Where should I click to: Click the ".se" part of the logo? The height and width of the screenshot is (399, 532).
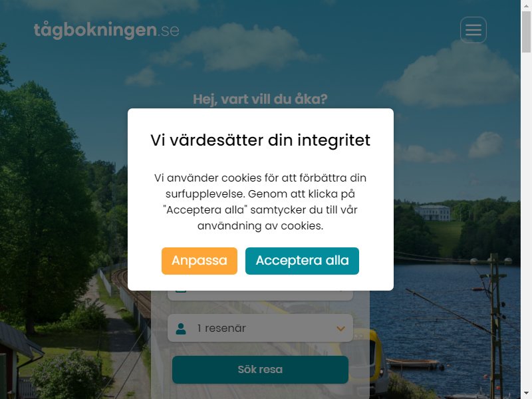point(169,31)
